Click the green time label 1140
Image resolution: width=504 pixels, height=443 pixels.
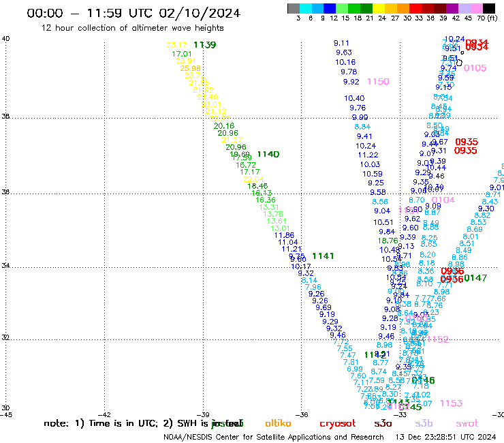click(268, 154)
